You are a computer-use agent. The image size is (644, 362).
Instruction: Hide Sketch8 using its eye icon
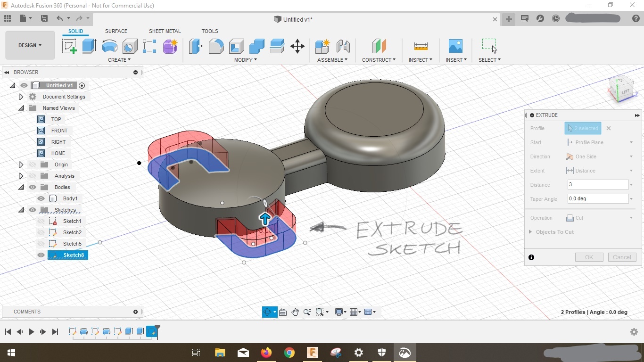coord(41,255)
